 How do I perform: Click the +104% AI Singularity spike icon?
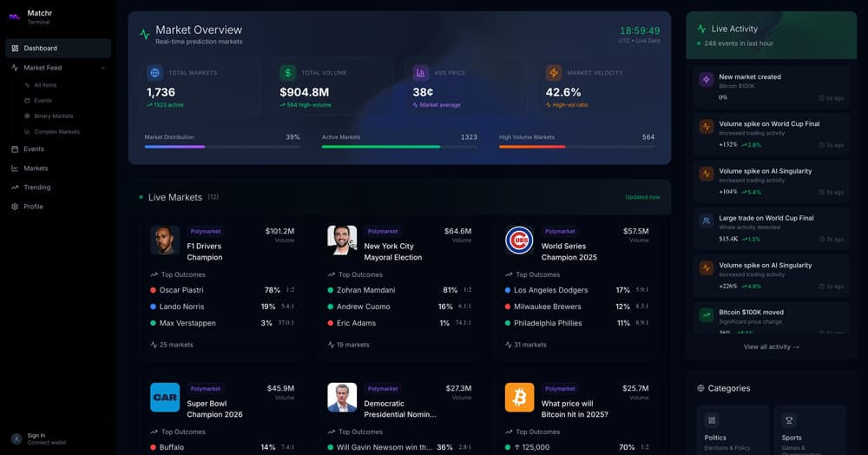pos(707,174)
